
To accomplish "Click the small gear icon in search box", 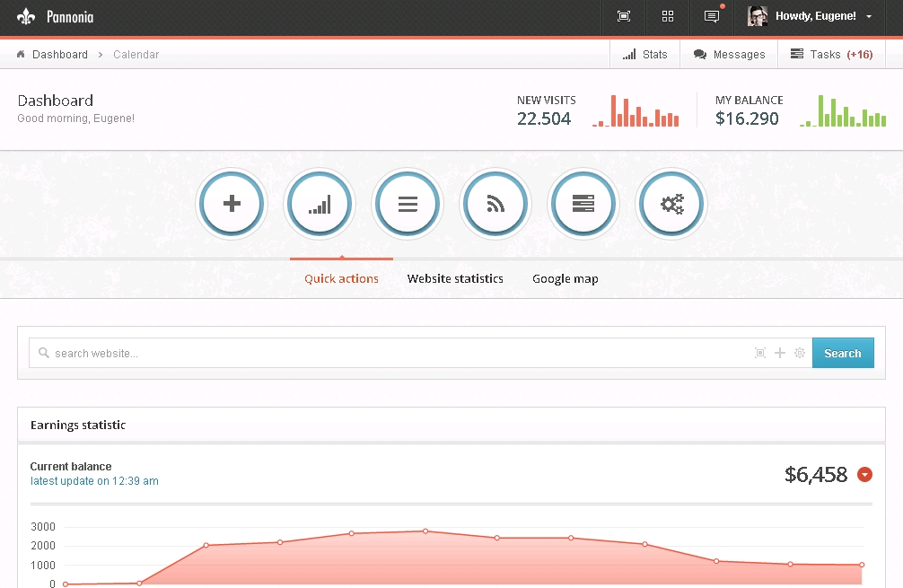I will pyautogui.click(x=800, y=353).
